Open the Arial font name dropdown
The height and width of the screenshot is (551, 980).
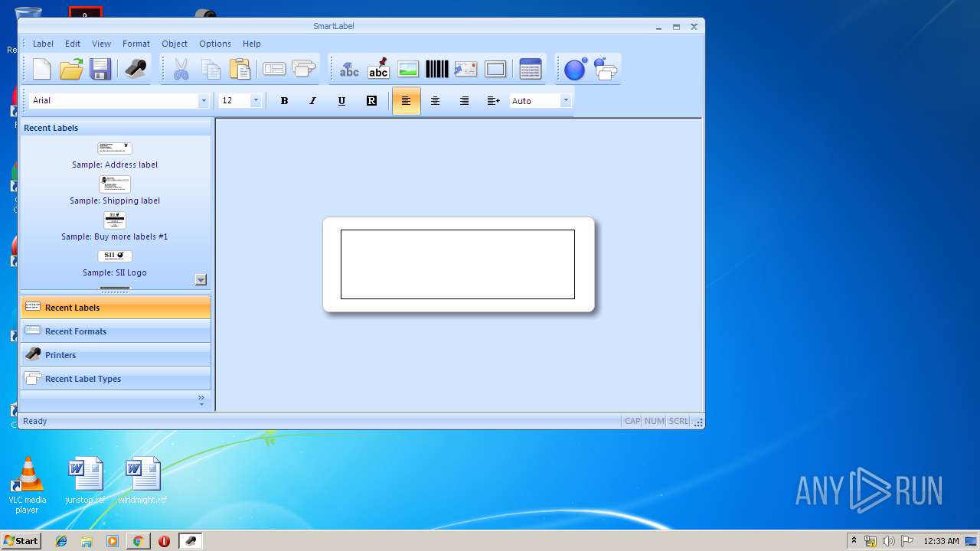point(204,101)
